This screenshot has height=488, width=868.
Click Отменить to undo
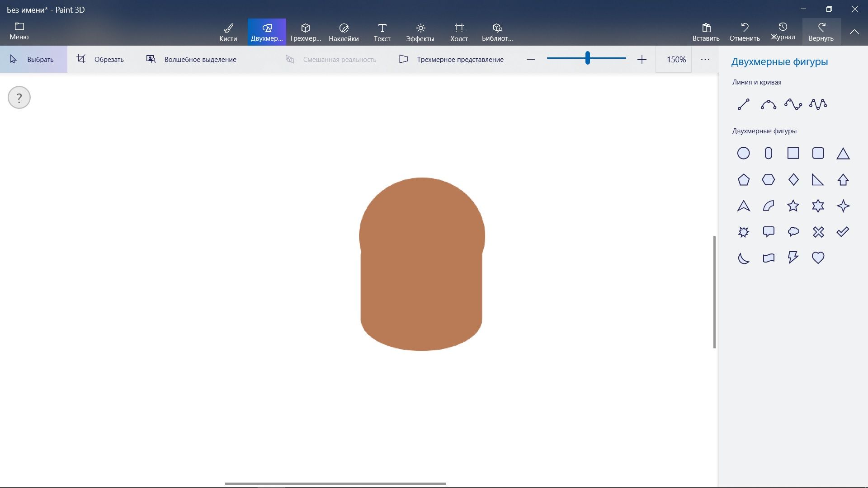pyautogui.click(x=745, y=32)
